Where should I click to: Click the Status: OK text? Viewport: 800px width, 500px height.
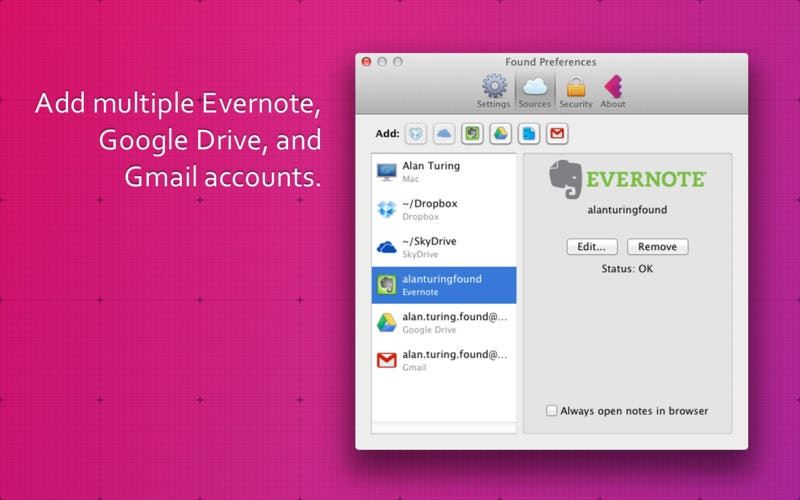click(x=627, y=269)
